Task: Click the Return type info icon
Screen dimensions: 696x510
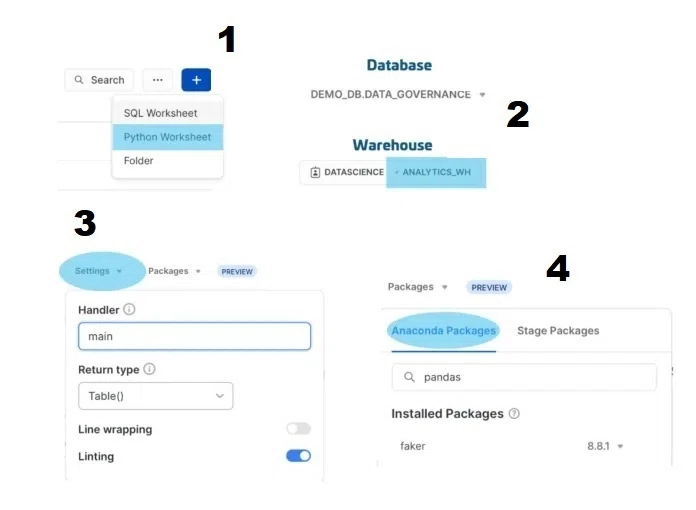Action: (x=150, y=369)
